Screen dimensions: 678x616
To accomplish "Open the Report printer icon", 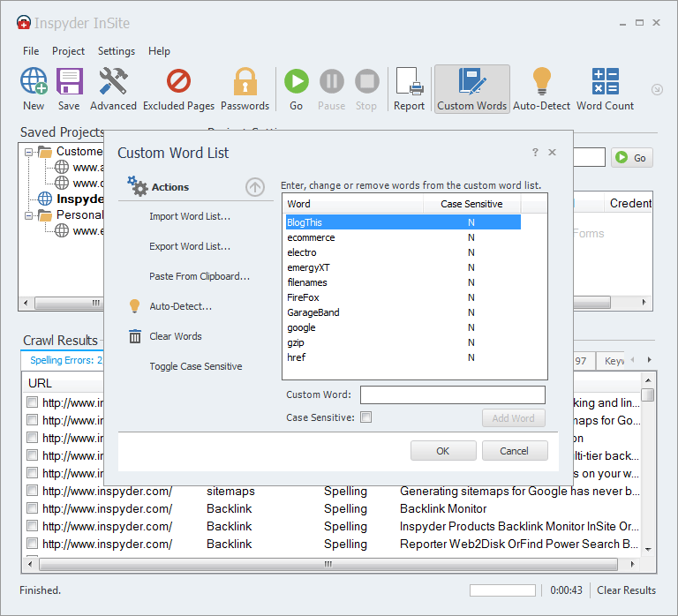I will point(409,81).
